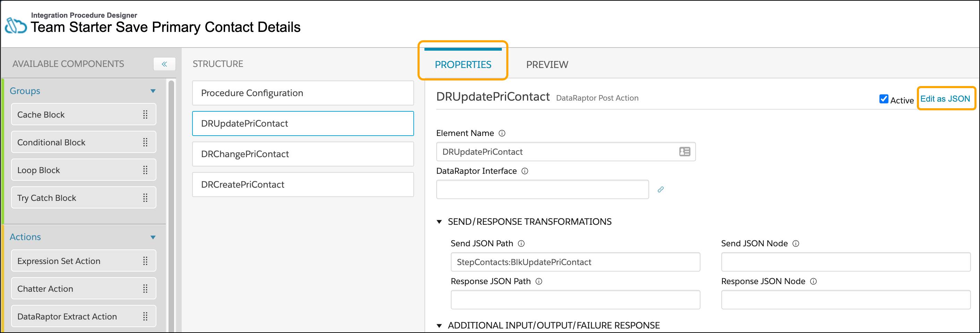Collapse the Available Components panel with the double-chevron
Screen dimensions: 980x333
(x=164, y=64)
